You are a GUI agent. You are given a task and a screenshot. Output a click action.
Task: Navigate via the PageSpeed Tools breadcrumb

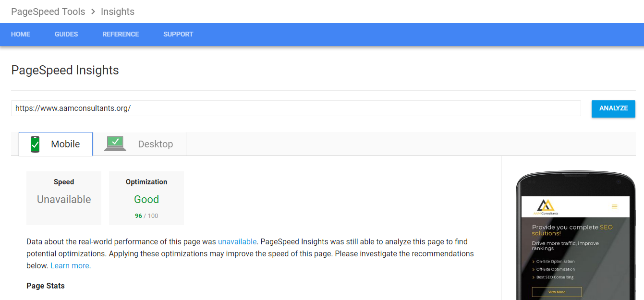tap(48, 11)
